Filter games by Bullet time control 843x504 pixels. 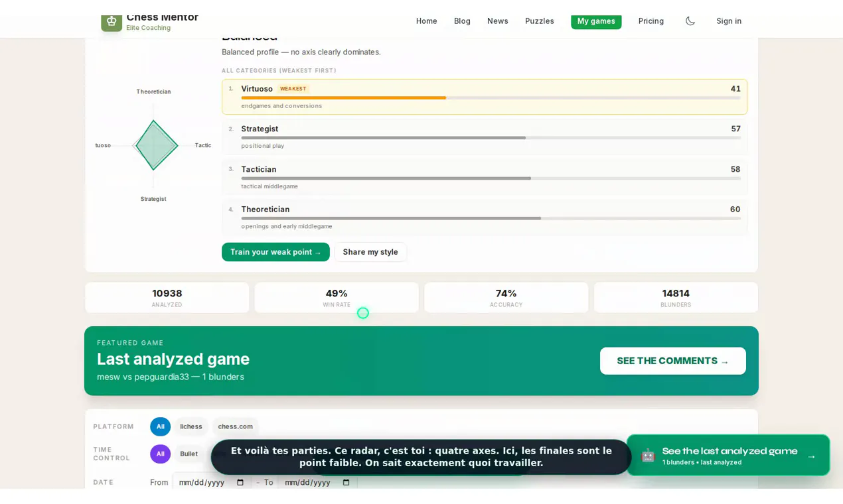pos(189,454)
